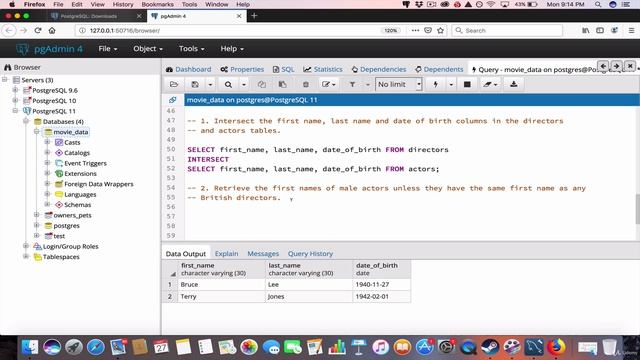Expand the PostgreSQL 10 server node
Image resolution: width=640 pixels, height=360 pixels.
point(16,100)
